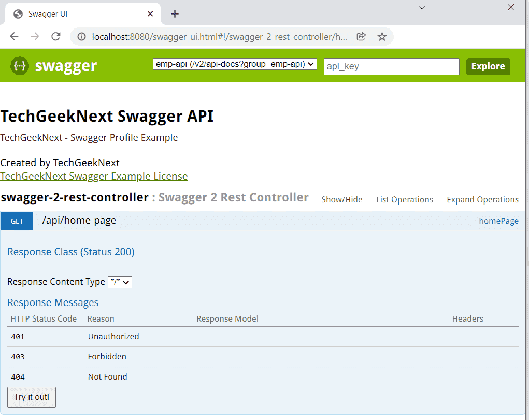Screen dimensions: 529x420
Task: Click the 'Headers' column header
Action: point(468,319)
